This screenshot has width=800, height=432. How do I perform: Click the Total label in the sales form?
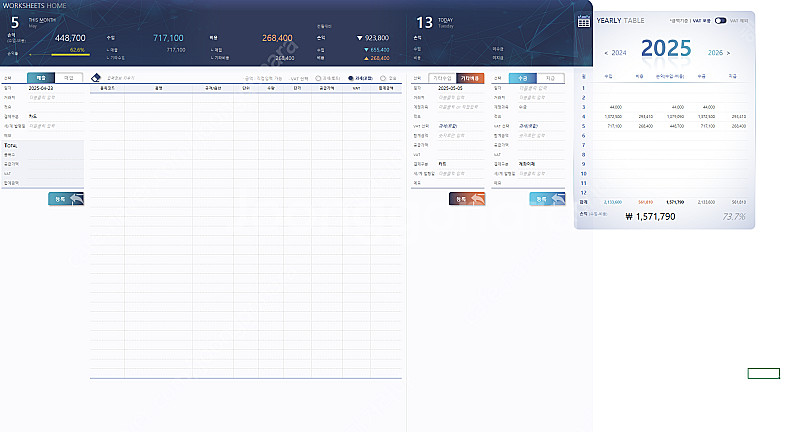11,145
